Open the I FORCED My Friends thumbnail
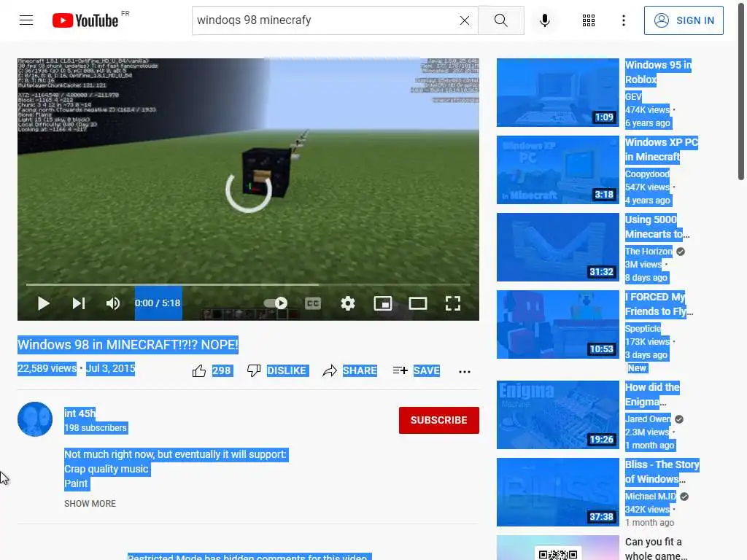Screen dimensions: 747x560 (558, 324)
